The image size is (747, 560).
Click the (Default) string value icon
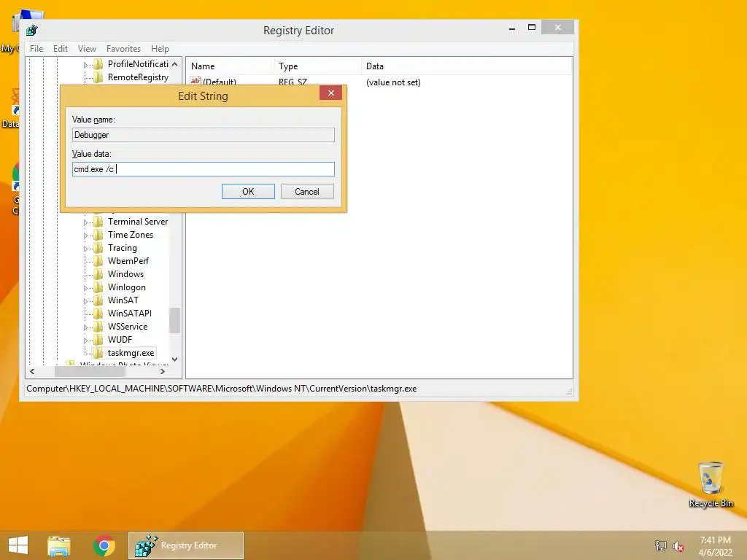click(196, 81)
